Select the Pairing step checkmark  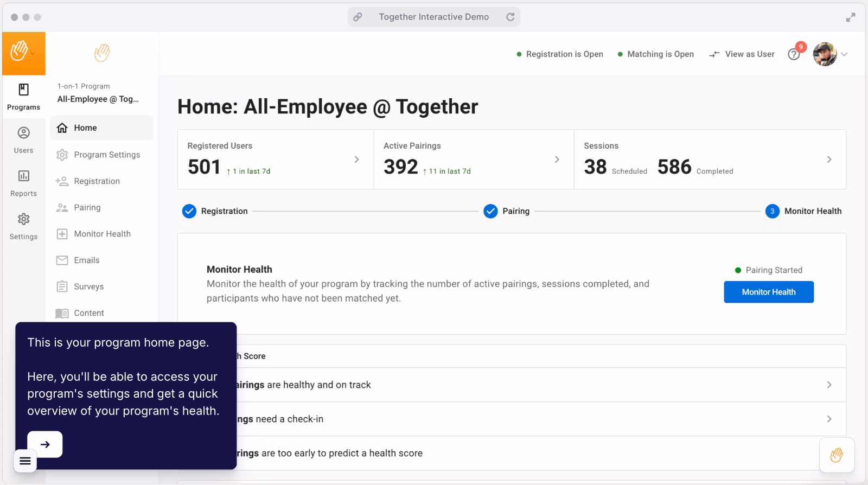pos(490,211)
